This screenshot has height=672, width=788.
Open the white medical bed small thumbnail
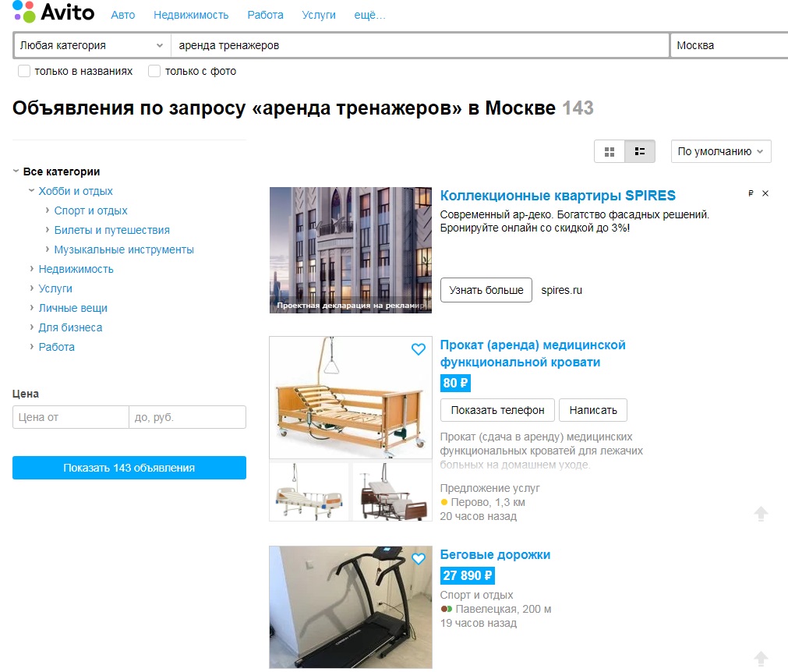[309, 492]
